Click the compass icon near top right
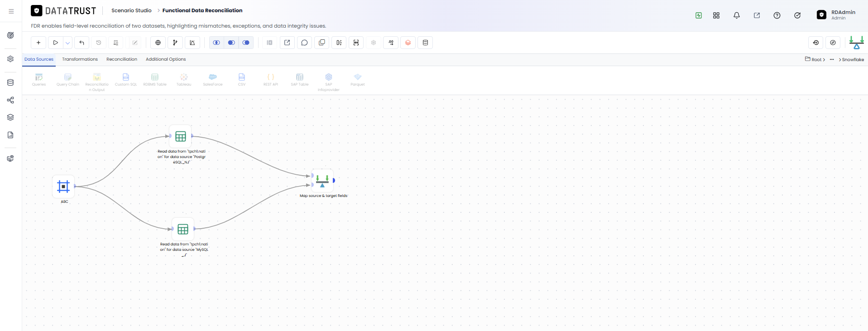Image resolution: width=868 pixels, height=331 pixels. click(x=833, y=43)
